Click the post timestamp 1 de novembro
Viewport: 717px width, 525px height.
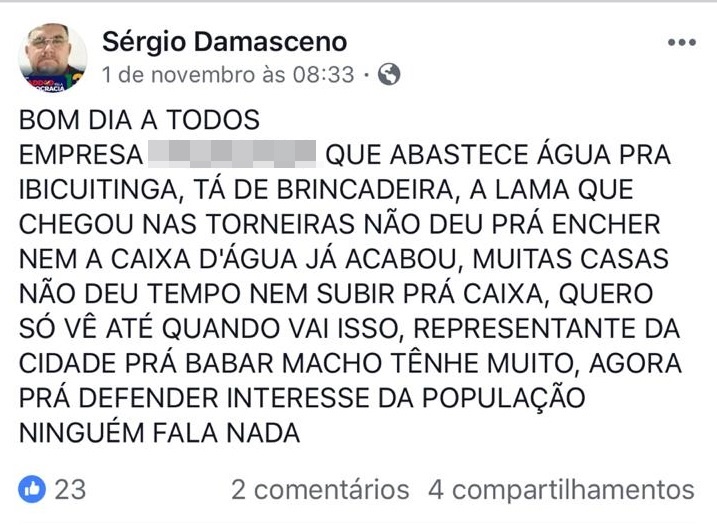click(227, 74)
